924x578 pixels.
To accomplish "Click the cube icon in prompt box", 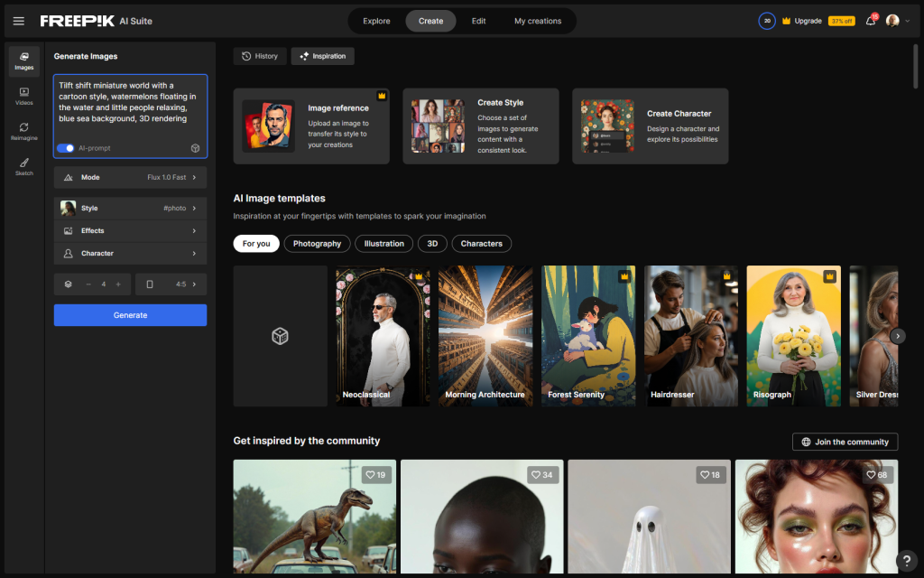I will pyautogui.click(x=195, y=147).
